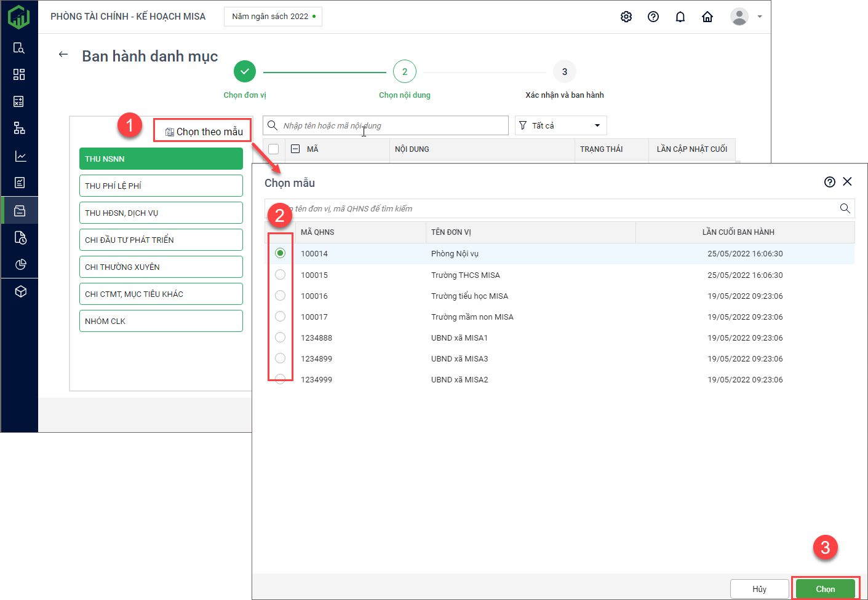Open the cube package sidebar icon
This screenshot has height=600, width=868.
pos(20,291)
